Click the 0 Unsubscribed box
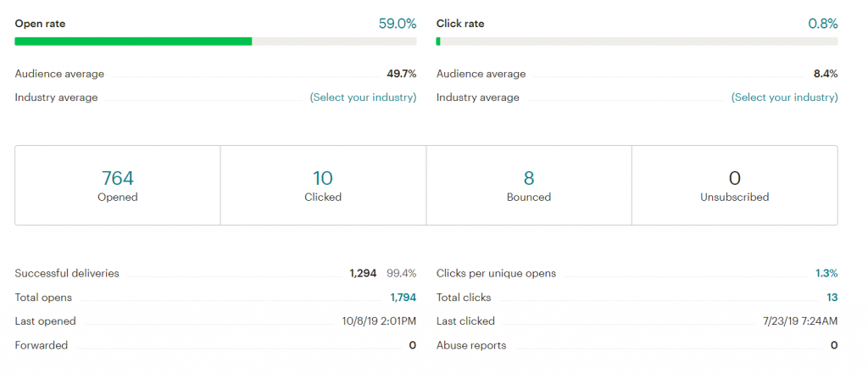 click(734, 185)
